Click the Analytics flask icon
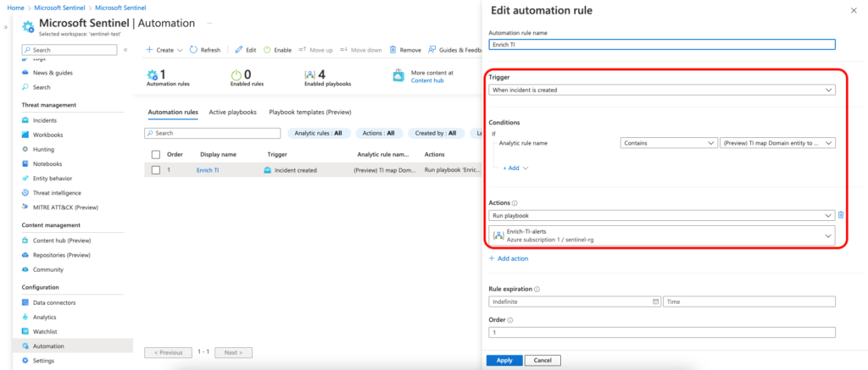This screenshot has height=370, width=868. point(25,317)
